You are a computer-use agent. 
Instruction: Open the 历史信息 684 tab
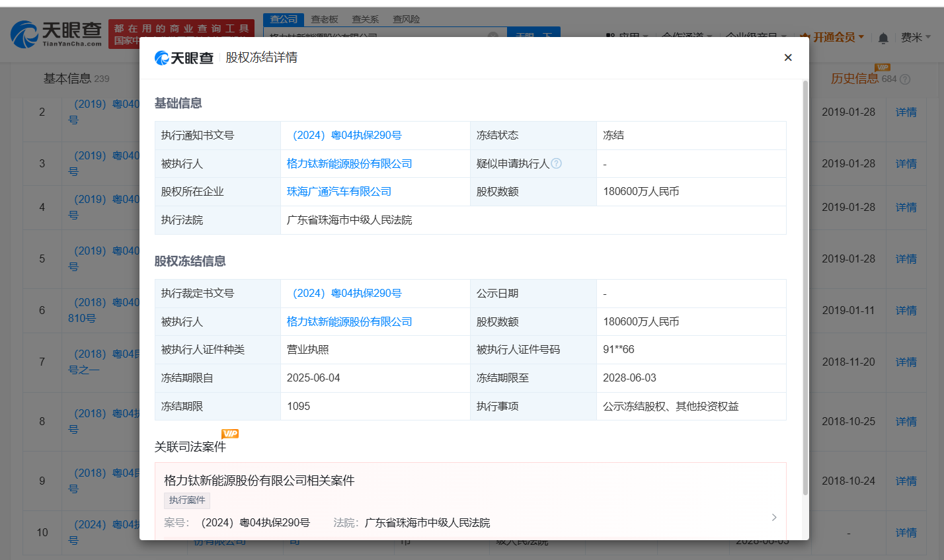click(x=863, y=79)
